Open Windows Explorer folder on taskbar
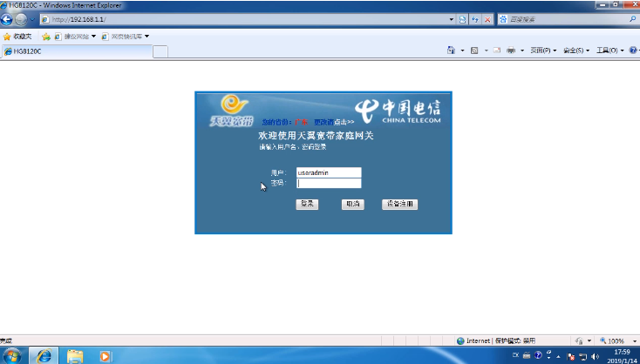 pyautogui.click(x=75, y=356)
